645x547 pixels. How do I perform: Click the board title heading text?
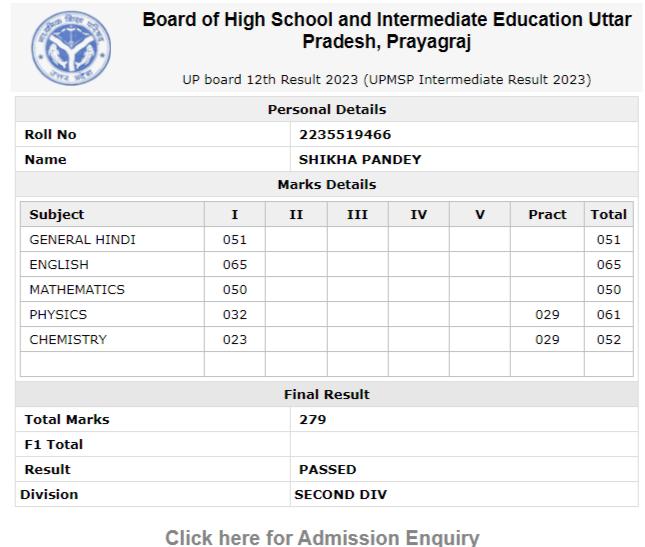coord(387,30)
